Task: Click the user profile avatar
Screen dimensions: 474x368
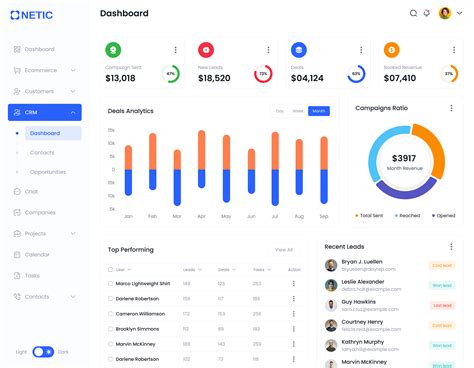Action: coord(445,13)
